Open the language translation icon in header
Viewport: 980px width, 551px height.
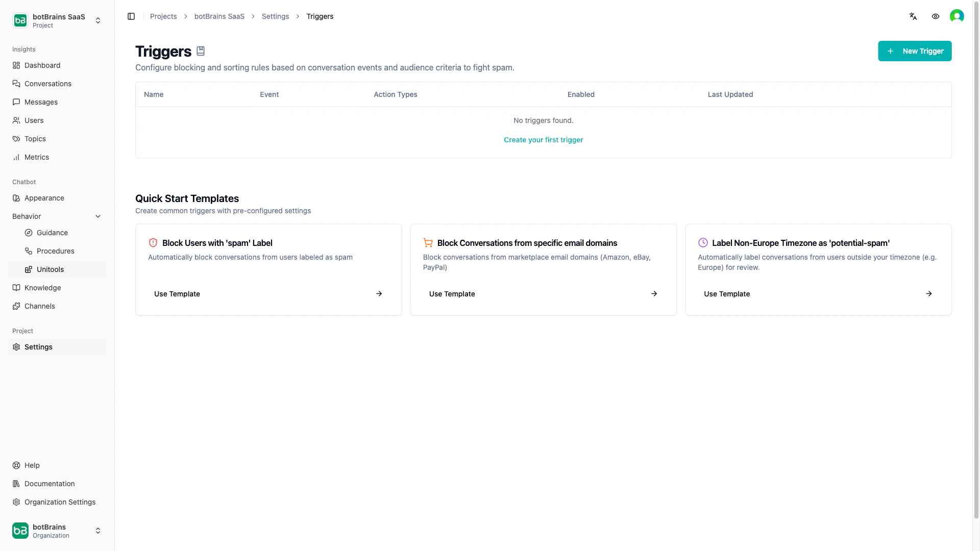point(913,16)
